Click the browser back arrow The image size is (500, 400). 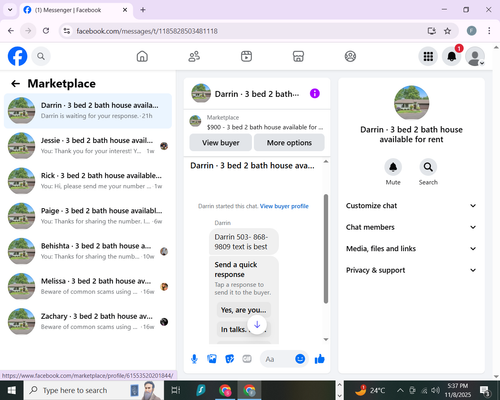[x=11, y=31]
